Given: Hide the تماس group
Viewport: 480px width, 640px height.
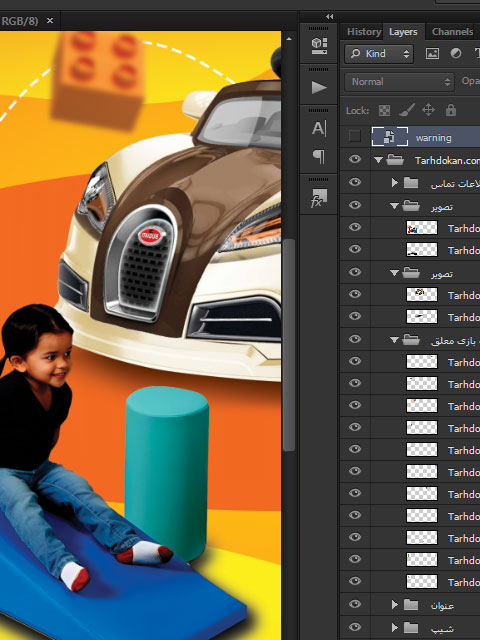Looking at the screenshot, I should click(355, 182).
